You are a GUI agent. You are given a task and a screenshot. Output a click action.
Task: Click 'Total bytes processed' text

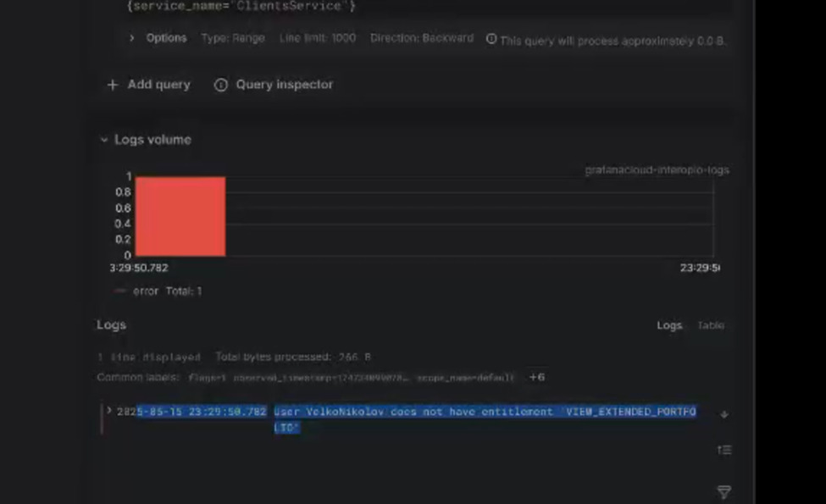point(293,357)
